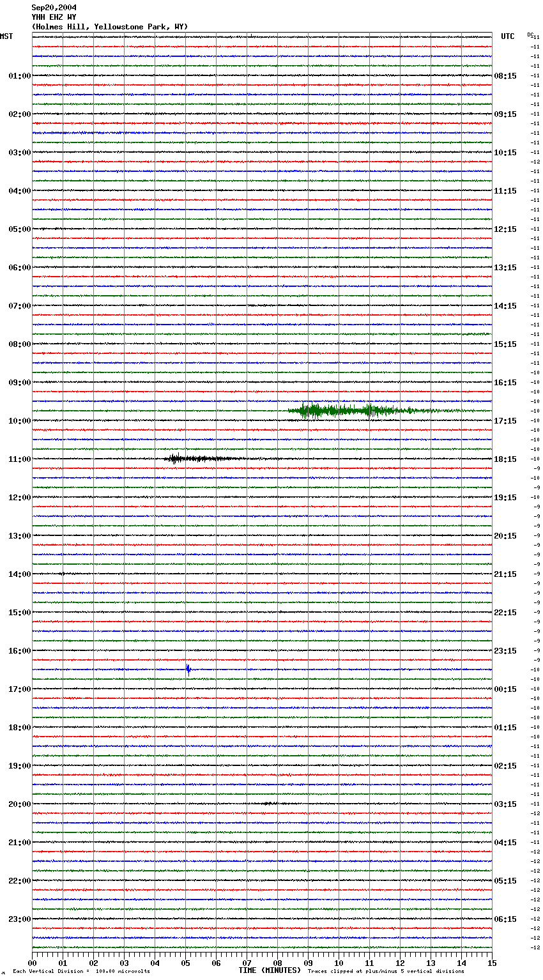Click the 'UTC' time zone label

coord(508,36)
